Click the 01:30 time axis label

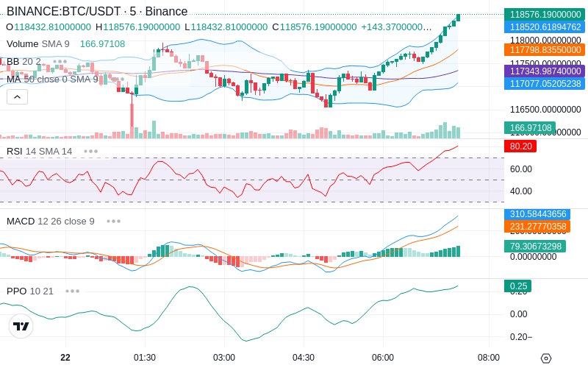click(x=145, y=358)
